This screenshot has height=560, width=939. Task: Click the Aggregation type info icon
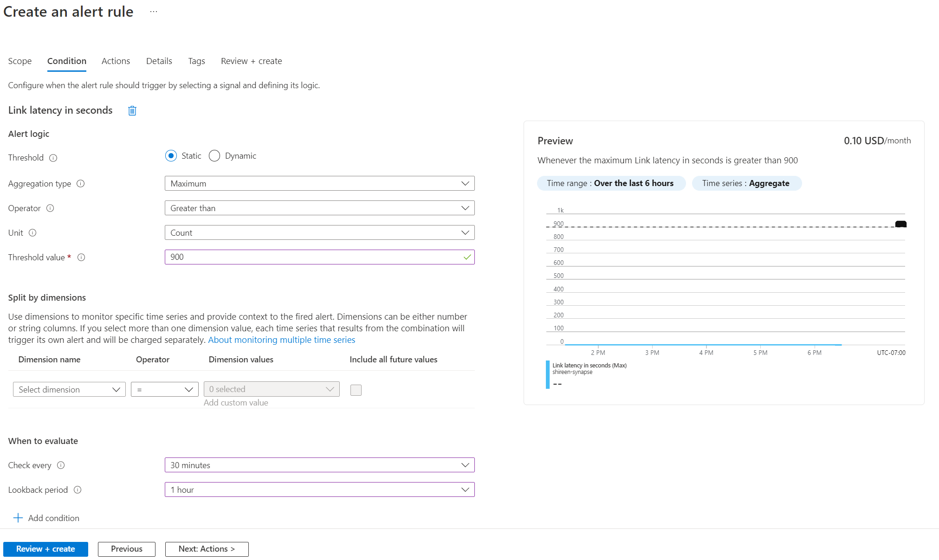pyautogui.click(x=81, y=184)
